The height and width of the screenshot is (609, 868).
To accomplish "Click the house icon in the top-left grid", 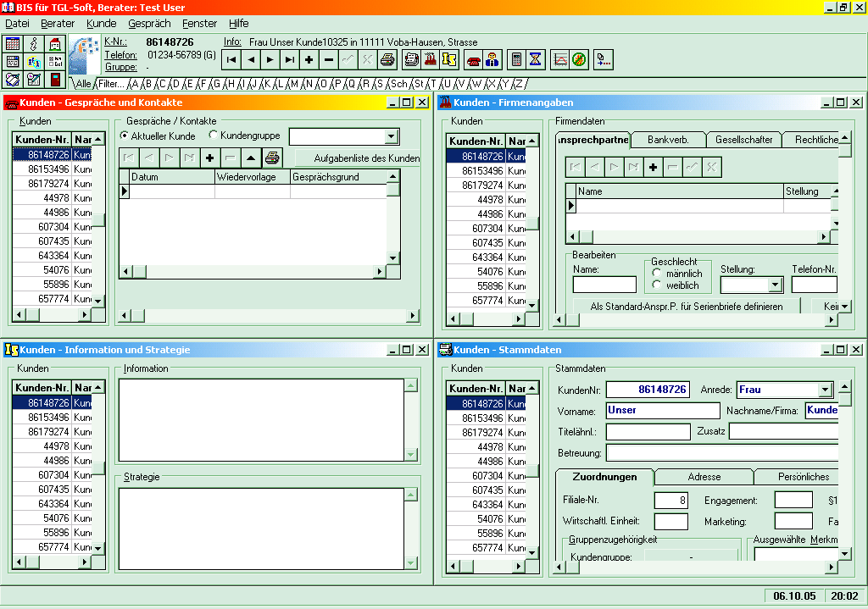I will click(x=55, y=44).
